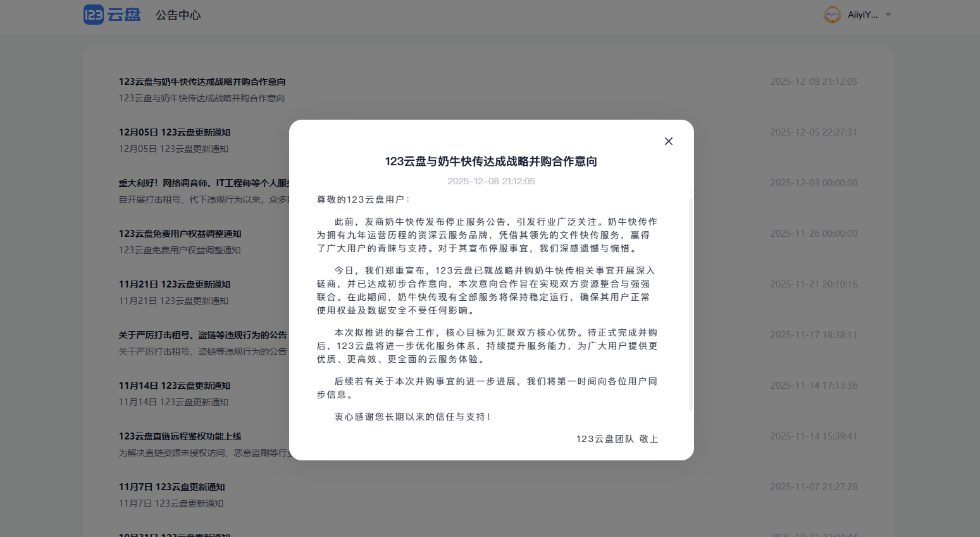Screen dimensions: 980x537
Task: Open the 123云盘与奶牛快传 announcement list item
Action: pyautogui.click(x=202, y=82)
